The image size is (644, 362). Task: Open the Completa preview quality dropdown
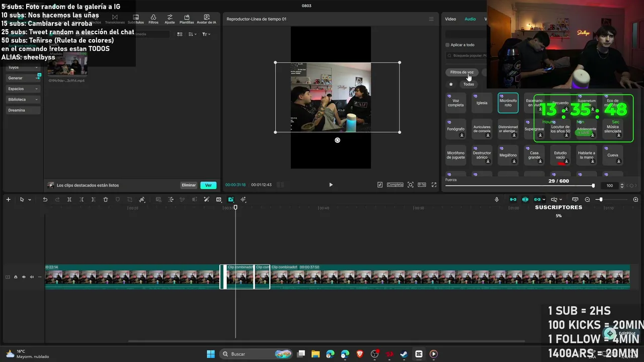tap(395, 185)
